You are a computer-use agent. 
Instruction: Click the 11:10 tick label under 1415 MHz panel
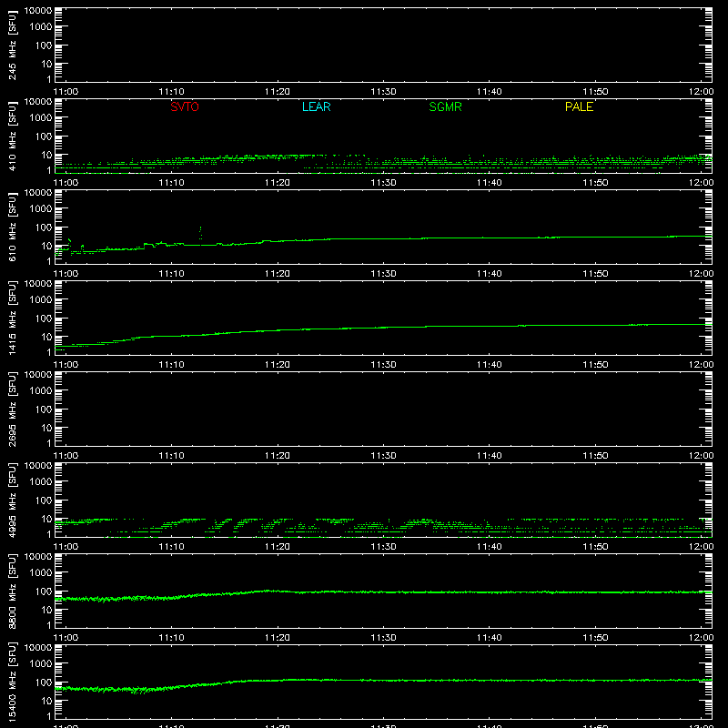[x=171, y=365]
